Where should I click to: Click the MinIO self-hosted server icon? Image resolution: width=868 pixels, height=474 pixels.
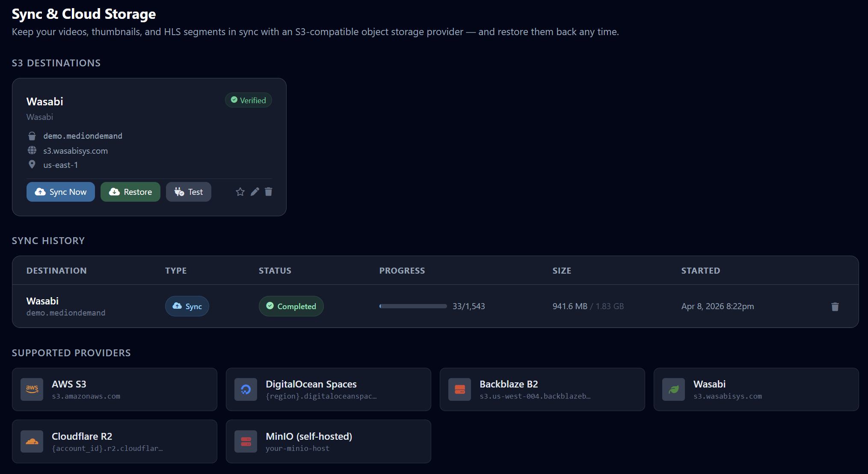[x=246, y=441]
